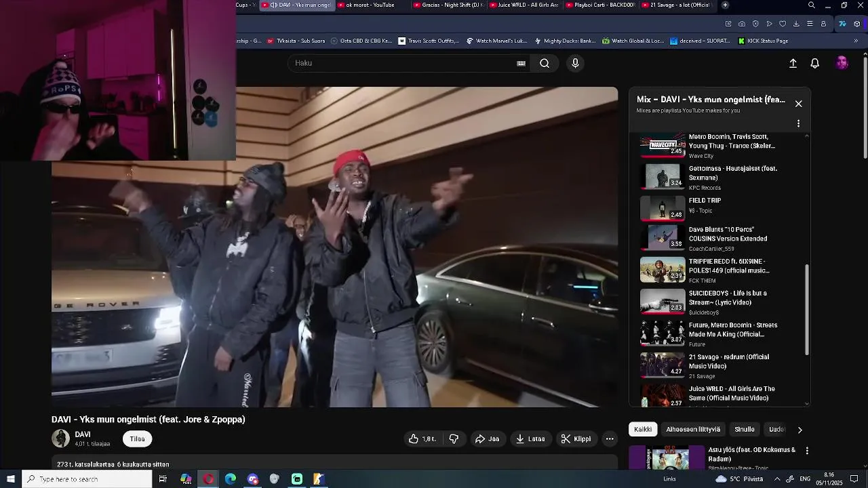Open Travis Scott Outfits bookmark
Viewport: 868px width, 488px height.
point(429,41)
